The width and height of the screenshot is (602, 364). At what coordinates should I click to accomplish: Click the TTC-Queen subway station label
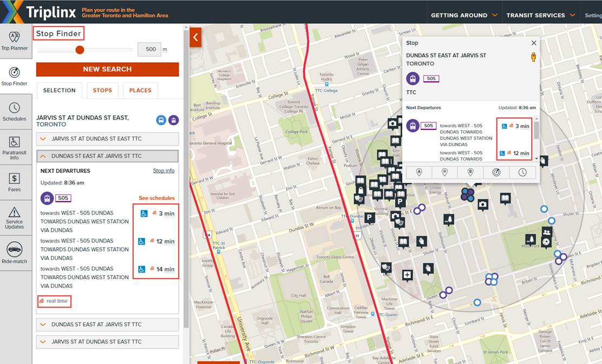[388, 315]
